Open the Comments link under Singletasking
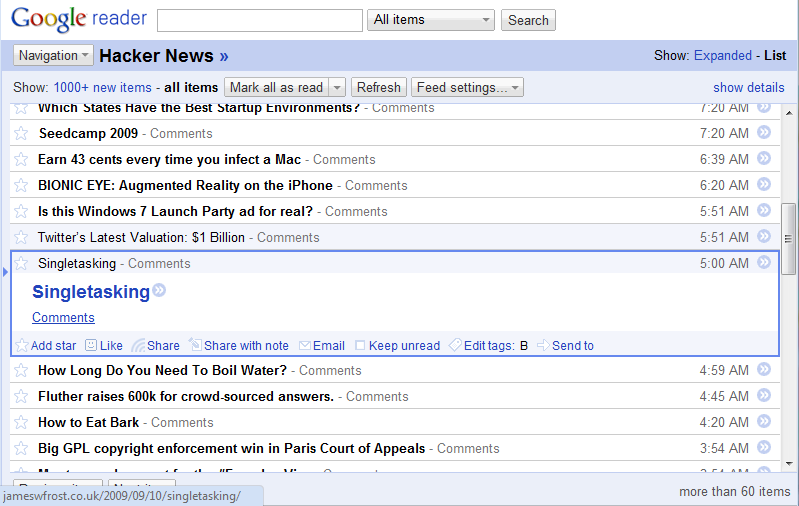 coord(63,318)
